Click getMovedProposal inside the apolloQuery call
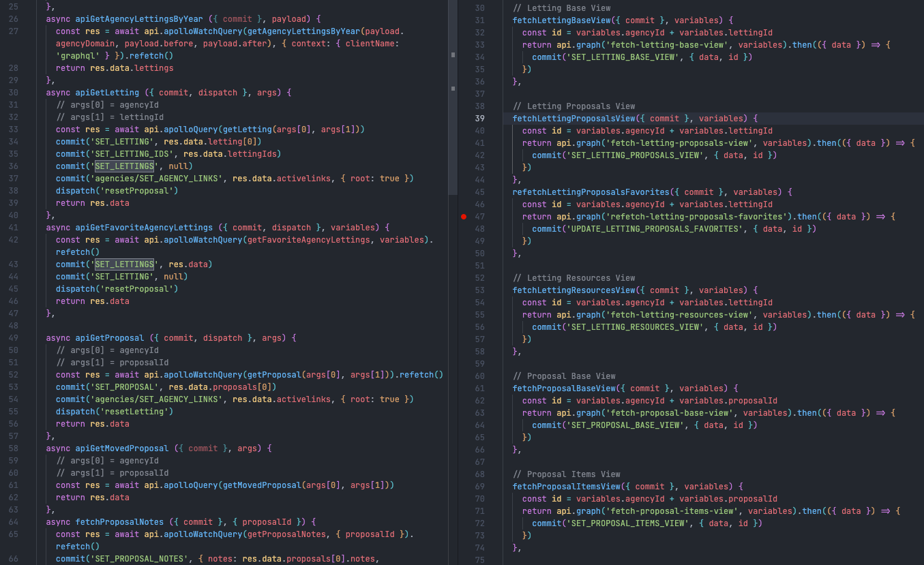Screen dimensions: 924x565 point(262,485)
